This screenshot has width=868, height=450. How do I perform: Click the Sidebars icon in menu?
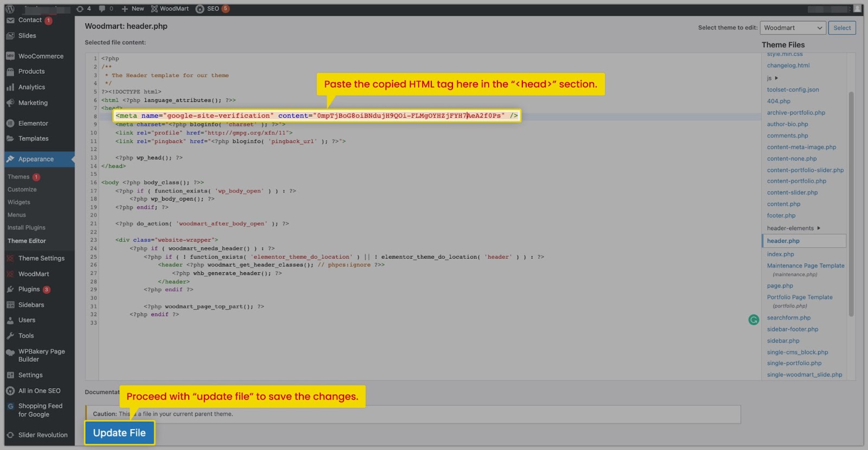[x=10, y=305]
